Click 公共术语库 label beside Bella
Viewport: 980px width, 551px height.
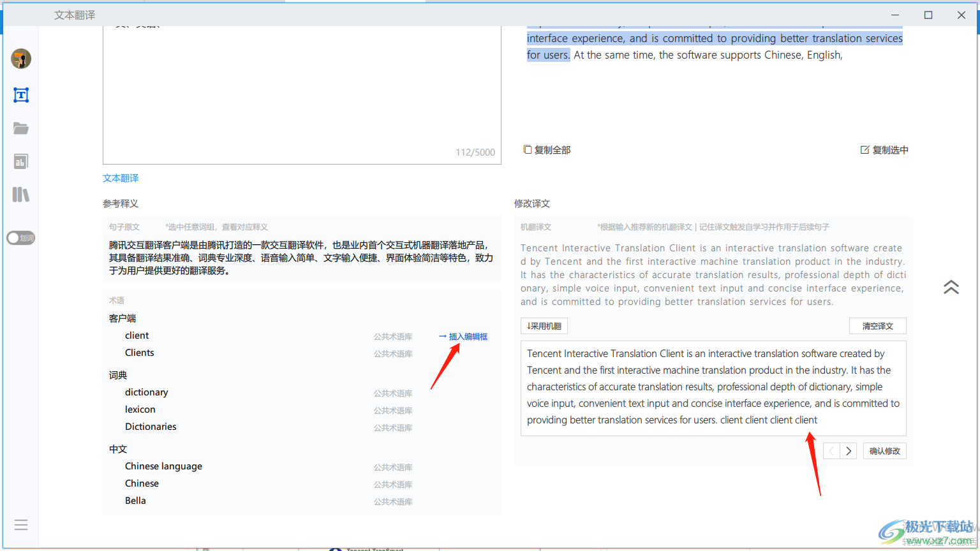[393, 502]
